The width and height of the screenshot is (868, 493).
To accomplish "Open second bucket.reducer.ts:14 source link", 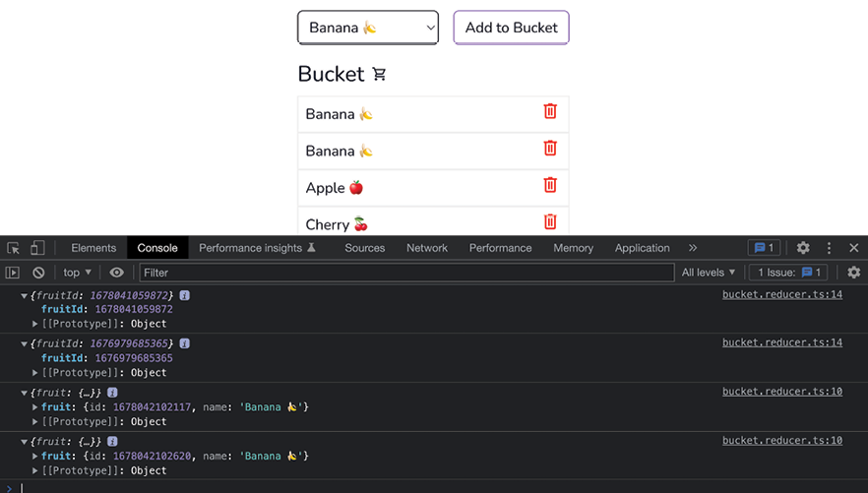I will coord(782,342).
